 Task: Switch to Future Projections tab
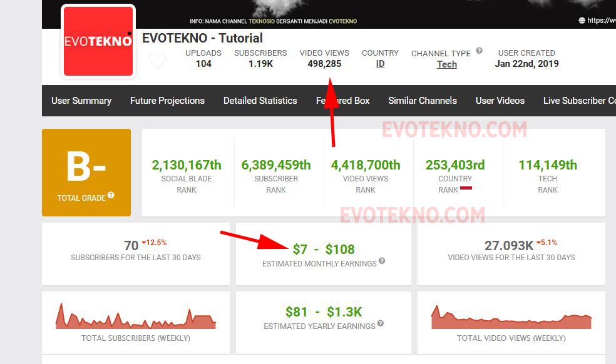[x=167, y=101]
